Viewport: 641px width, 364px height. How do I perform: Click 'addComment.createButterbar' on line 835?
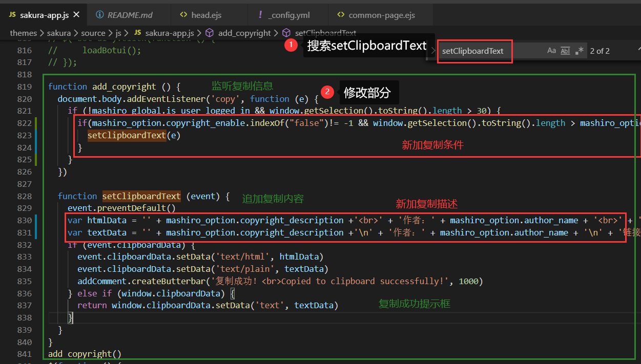coord(141,281)
